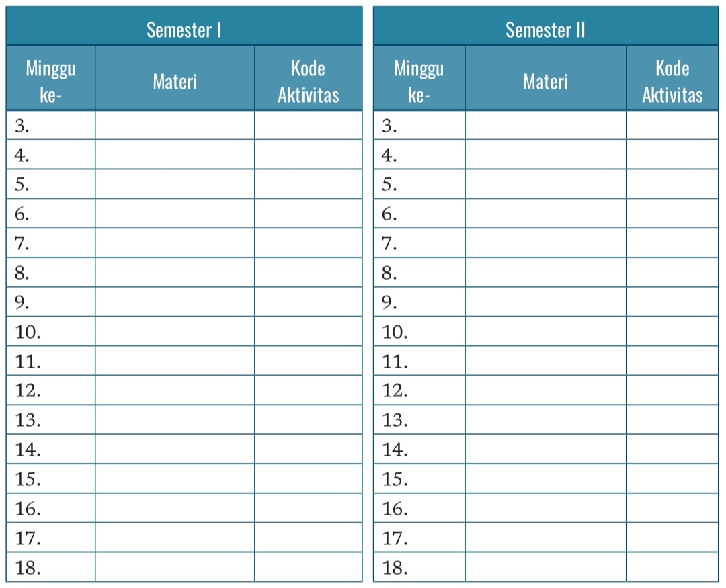The image size is (726, 588).
Task: Click the Kode Aktivitas cell for week 5, Semester I
Action: 308,184
